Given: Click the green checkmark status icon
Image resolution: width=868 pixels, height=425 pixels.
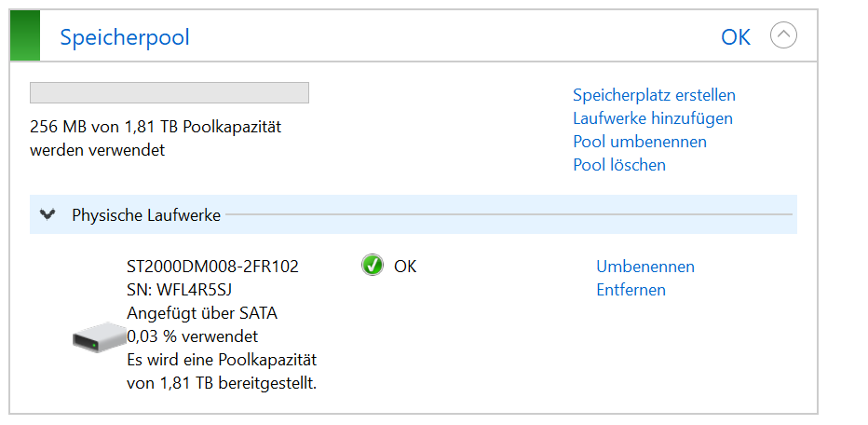Looking at the screenshot, I should tap(373, 266).
